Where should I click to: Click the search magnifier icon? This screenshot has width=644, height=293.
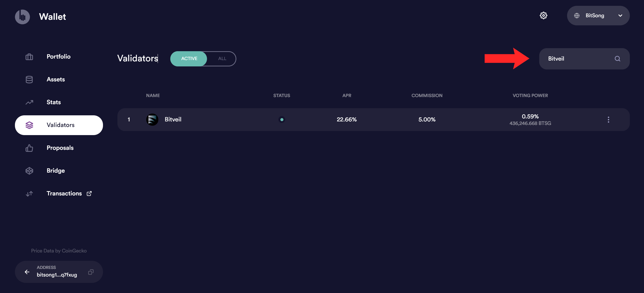tap(617, 59)
